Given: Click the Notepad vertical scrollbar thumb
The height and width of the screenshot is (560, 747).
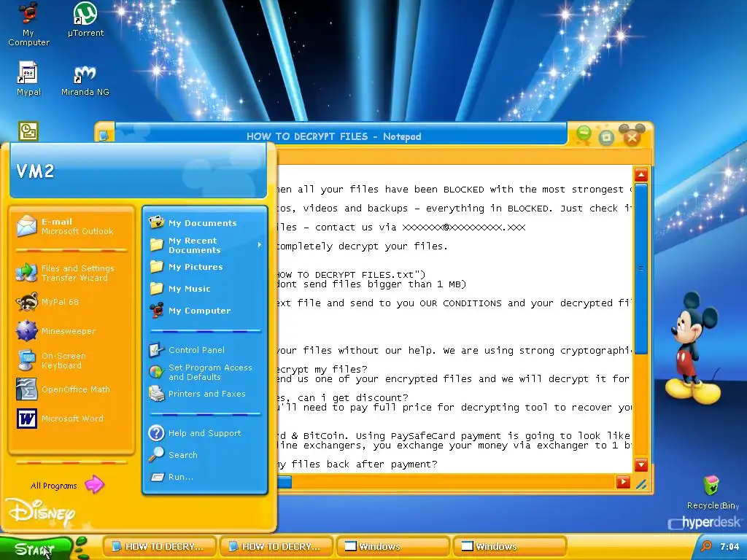Looking at the screenshot, I should [641, 269].
